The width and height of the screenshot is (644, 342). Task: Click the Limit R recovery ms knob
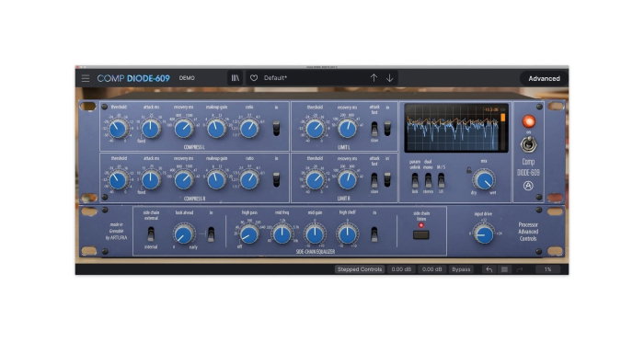coord(348,180)
